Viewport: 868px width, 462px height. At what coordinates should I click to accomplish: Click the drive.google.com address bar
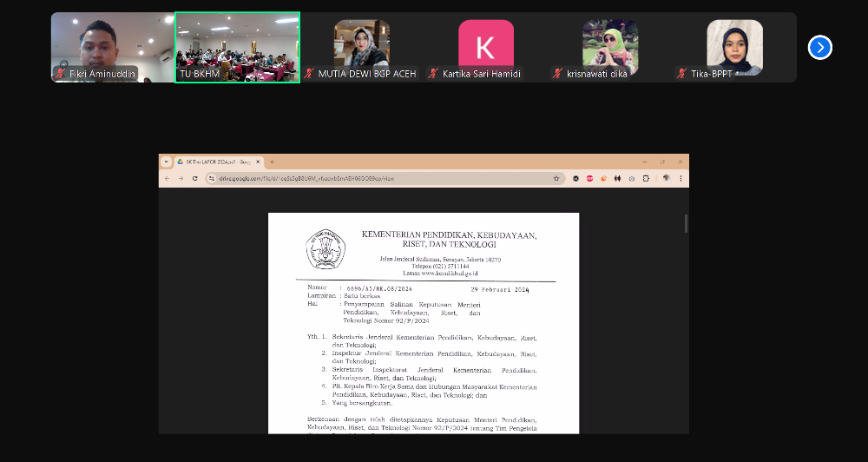click(x=385, y=178)
